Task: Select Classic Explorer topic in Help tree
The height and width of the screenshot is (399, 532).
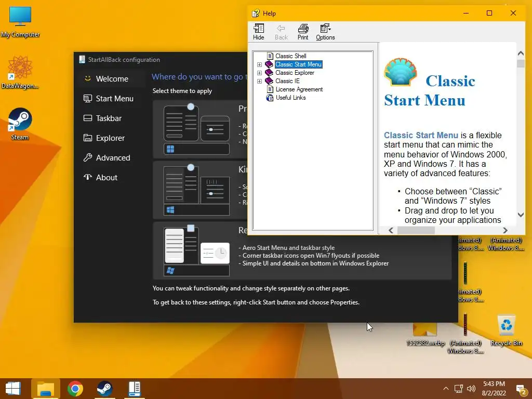Action: [295, 73]
